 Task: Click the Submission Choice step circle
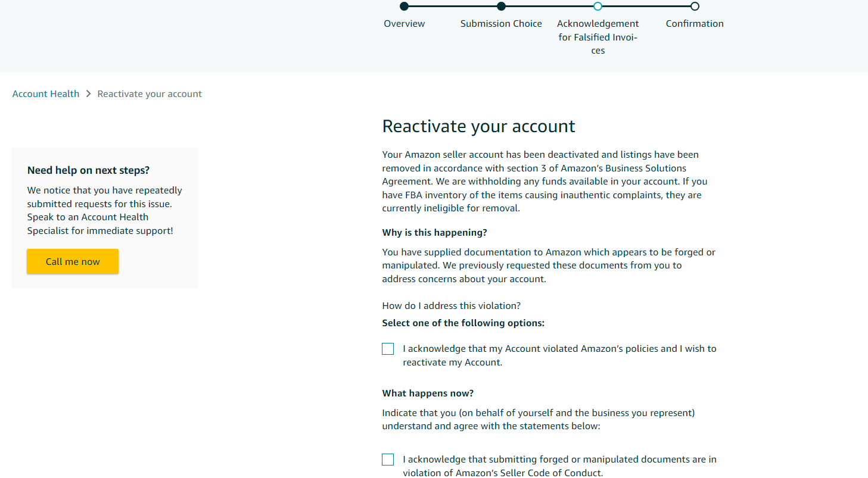pyautogui.click(x=501, y=7)
